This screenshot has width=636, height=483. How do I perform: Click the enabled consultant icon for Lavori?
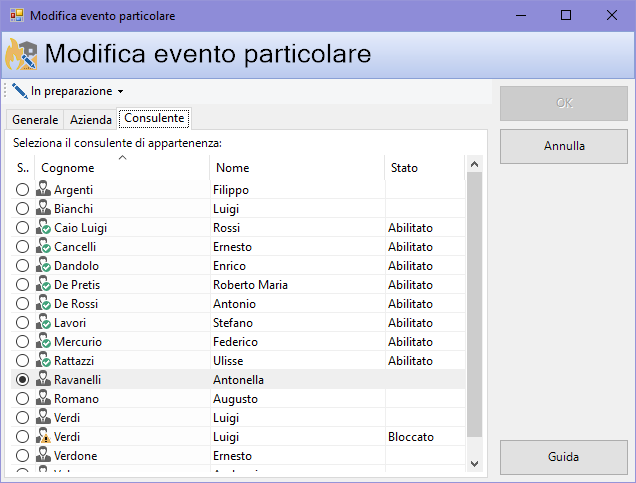[x=43, y=323]
